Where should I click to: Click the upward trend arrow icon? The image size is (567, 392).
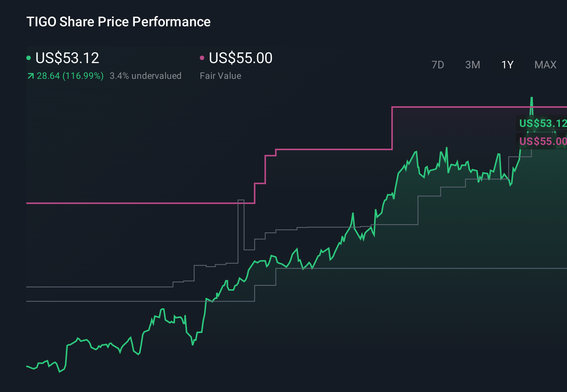tap(30, 75)
